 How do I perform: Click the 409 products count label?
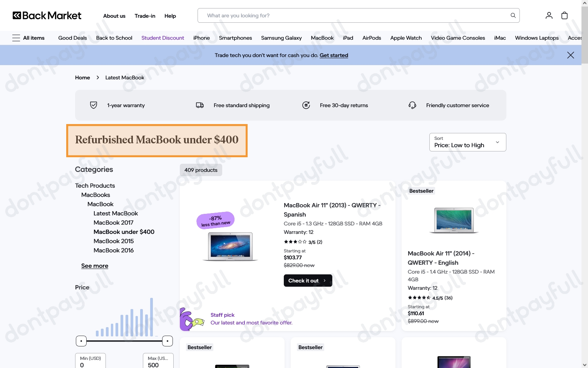[201, 170]
